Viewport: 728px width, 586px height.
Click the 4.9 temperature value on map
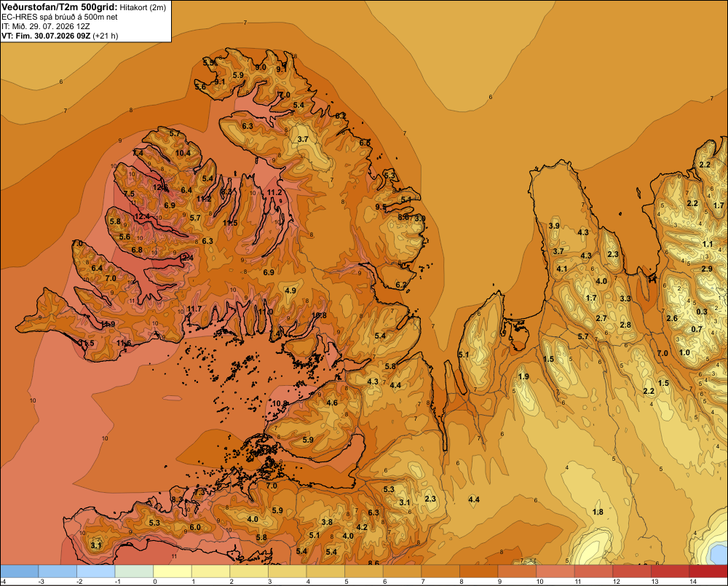290,290
